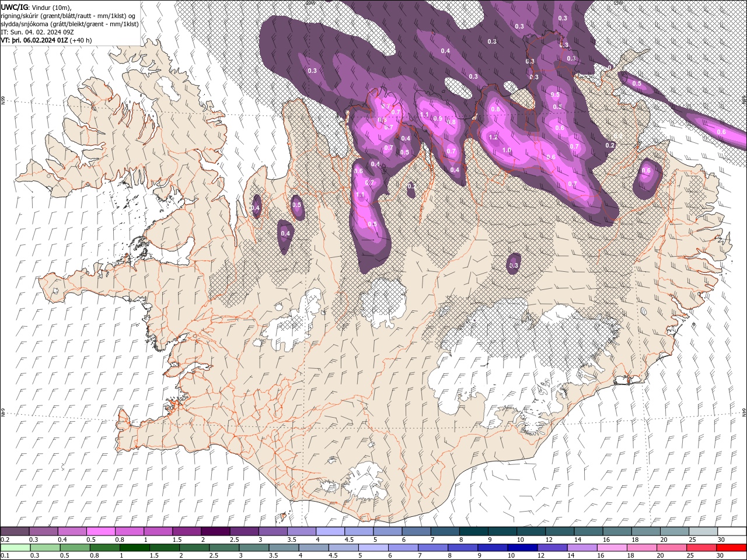
Task: Pick upper legend swatch between 4 and 4.5
Action: pos(330,531)
